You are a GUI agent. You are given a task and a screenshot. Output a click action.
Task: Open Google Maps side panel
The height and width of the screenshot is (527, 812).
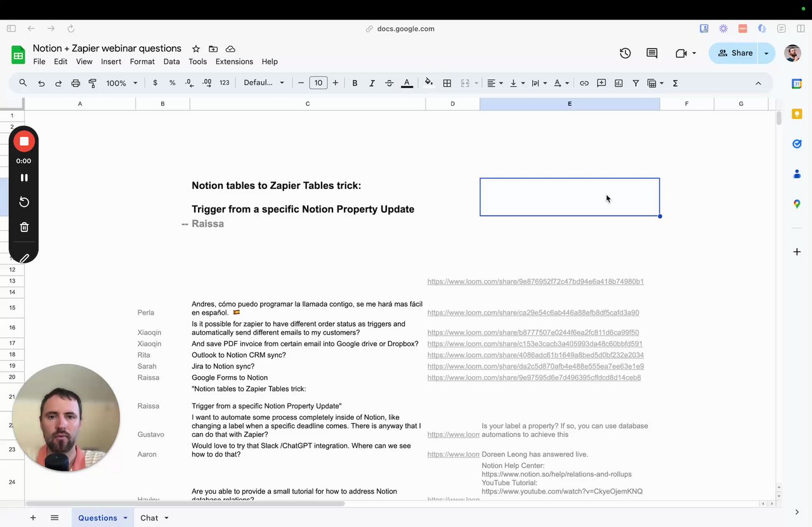(797, 204)
